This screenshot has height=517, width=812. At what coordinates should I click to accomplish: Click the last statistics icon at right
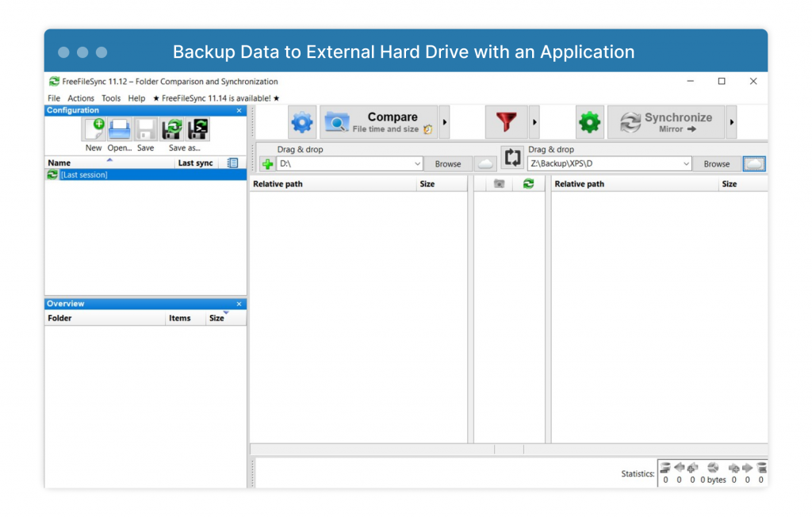(x=761, y=468)
